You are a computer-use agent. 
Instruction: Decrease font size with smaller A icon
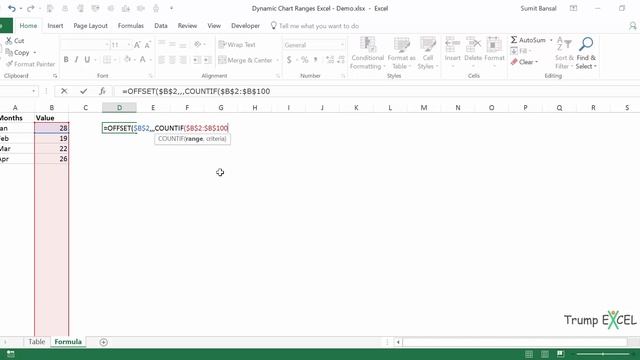147,44
